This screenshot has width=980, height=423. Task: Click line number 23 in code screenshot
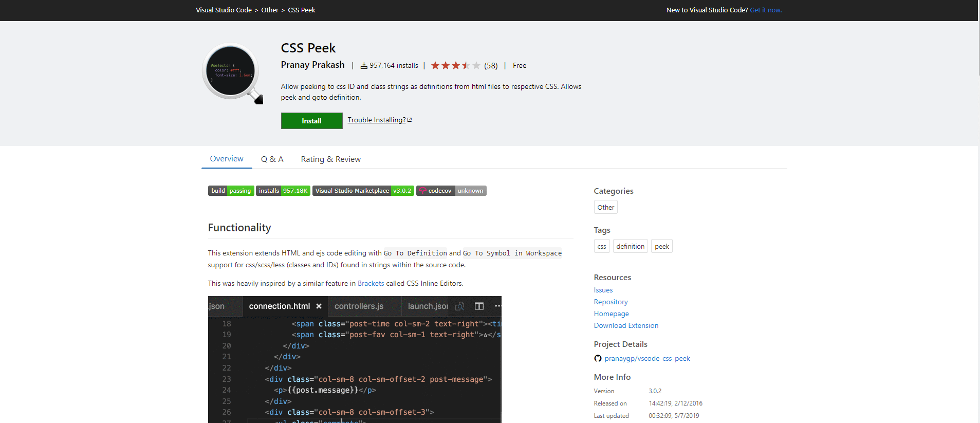[227, 379]
